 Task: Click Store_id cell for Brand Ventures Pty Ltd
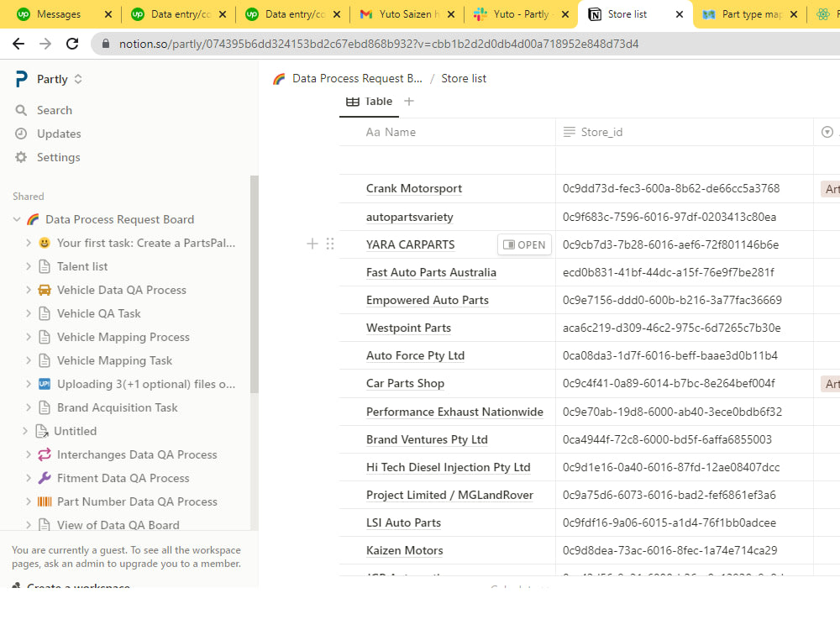coord(685,439)
